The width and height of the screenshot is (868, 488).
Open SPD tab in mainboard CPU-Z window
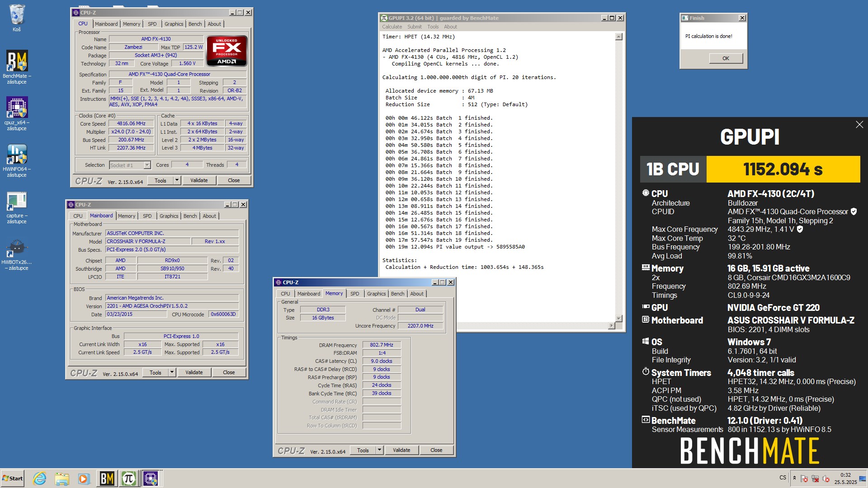coord(147,216)
